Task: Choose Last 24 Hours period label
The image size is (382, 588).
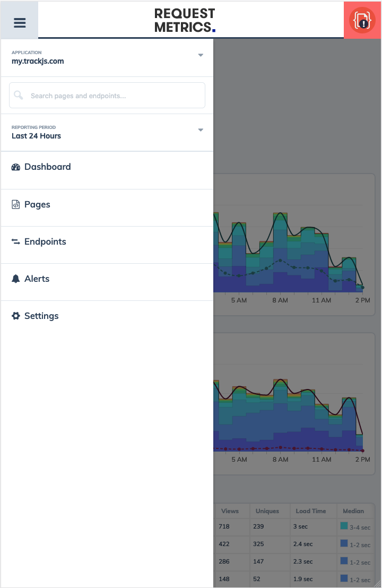Action: [37, 136]
